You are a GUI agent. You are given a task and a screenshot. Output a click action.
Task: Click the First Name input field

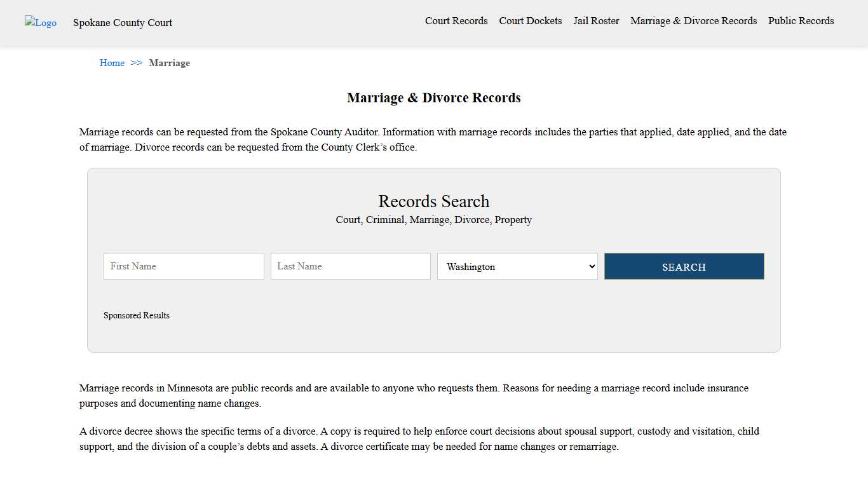point(183,266)
